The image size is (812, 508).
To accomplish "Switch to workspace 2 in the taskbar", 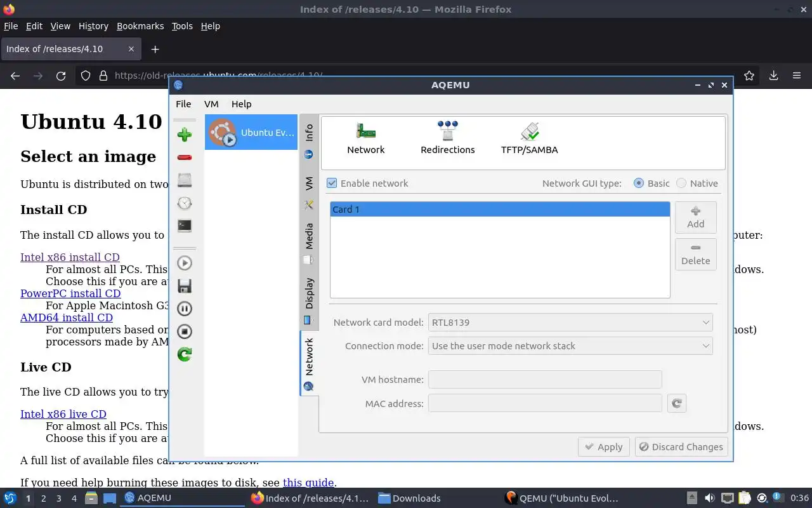I will click(43, 498).
